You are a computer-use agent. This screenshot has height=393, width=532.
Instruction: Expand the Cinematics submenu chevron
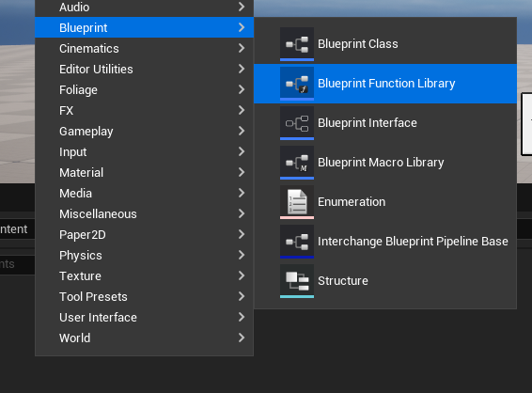pos(242,48)
